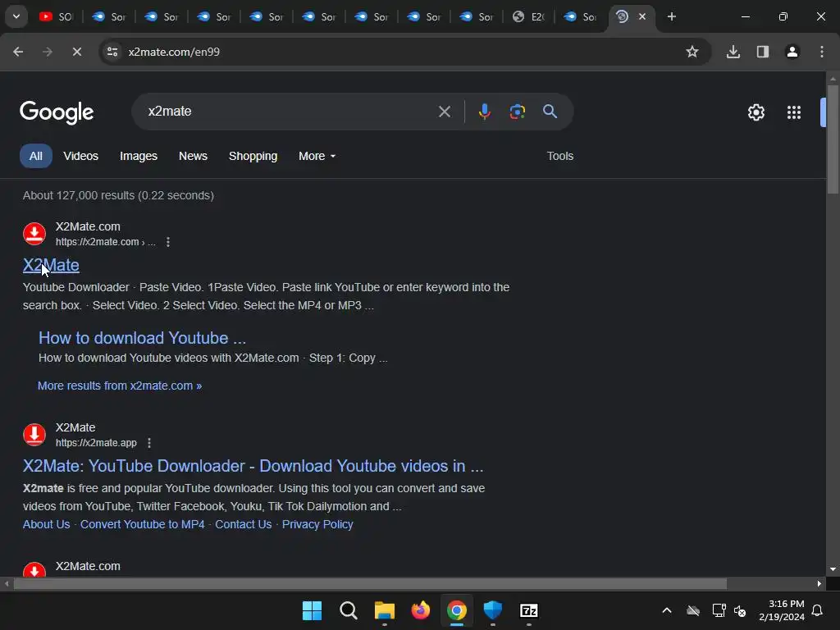Bookmark this tab with the star icon

692,52
